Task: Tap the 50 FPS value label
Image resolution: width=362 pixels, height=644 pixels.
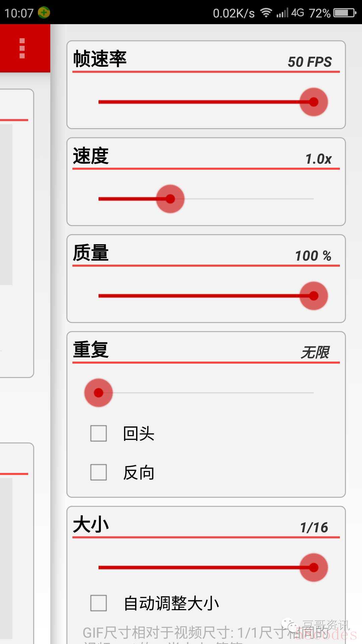Action: (309, 62)
